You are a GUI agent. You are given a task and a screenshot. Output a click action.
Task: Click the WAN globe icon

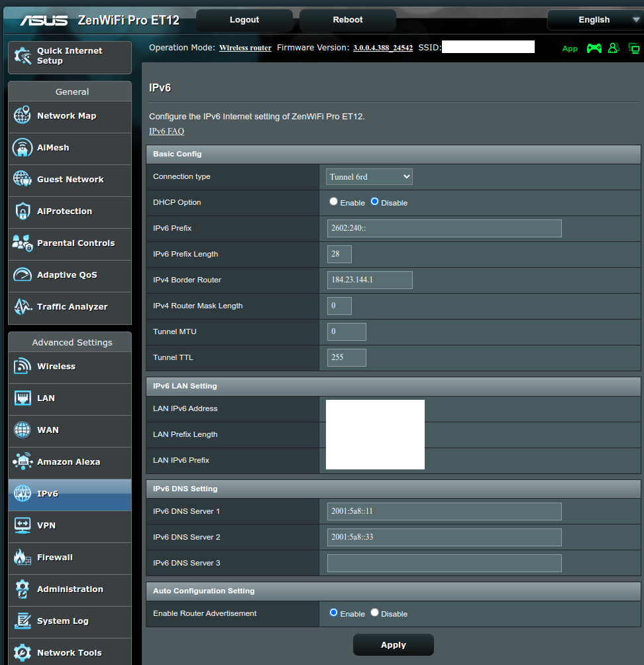(23, 430)
